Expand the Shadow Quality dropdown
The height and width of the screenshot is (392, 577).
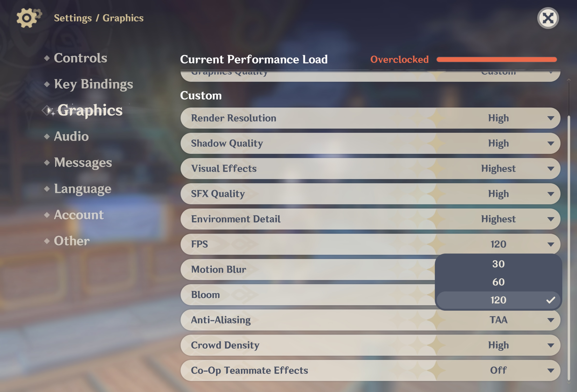click(x=550, y=143)
